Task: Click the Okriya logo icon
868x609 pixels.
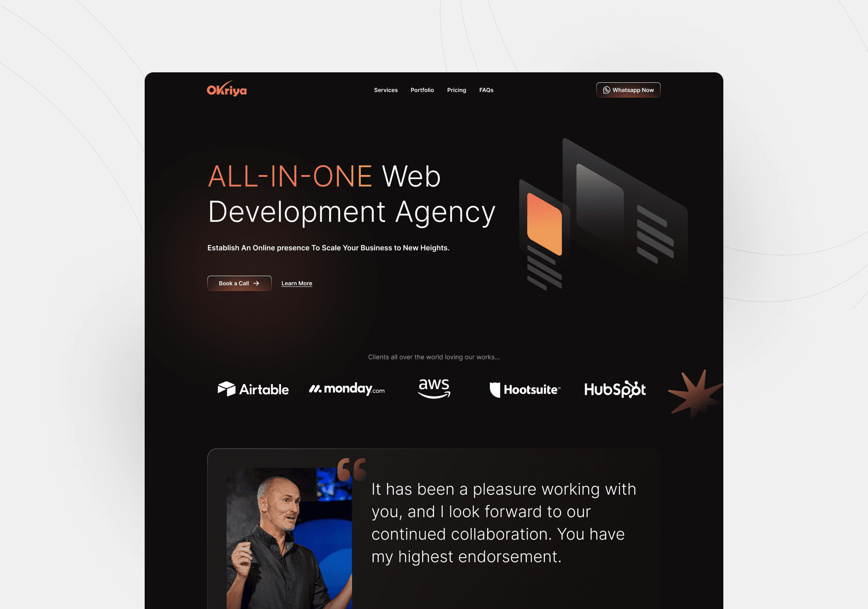Action: tap(226, 90)
